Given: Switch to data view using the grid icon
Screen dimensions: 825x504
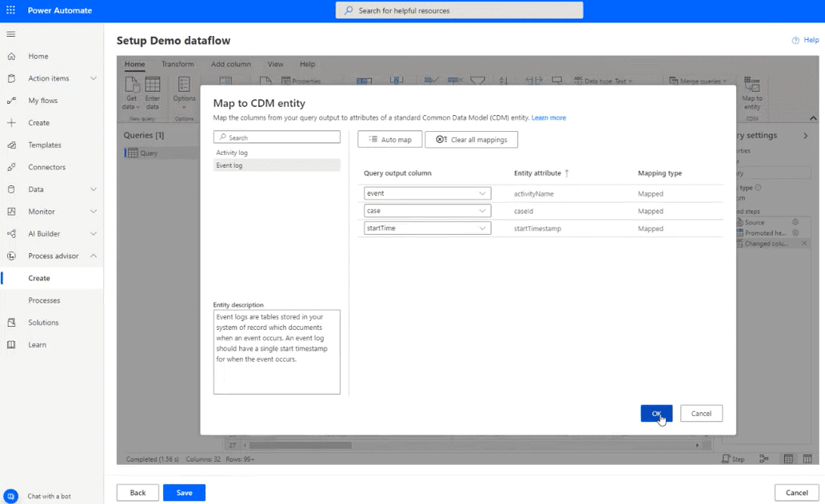Looking at the screenshot, I should pos(788,458).
